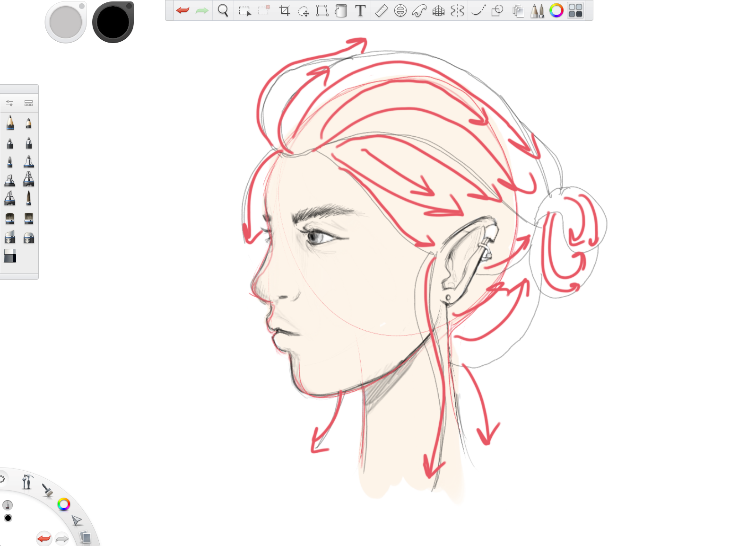Screen dimensions: 756x546
Task: Select the Paint Marker with wide base
Action: (28, 161)
